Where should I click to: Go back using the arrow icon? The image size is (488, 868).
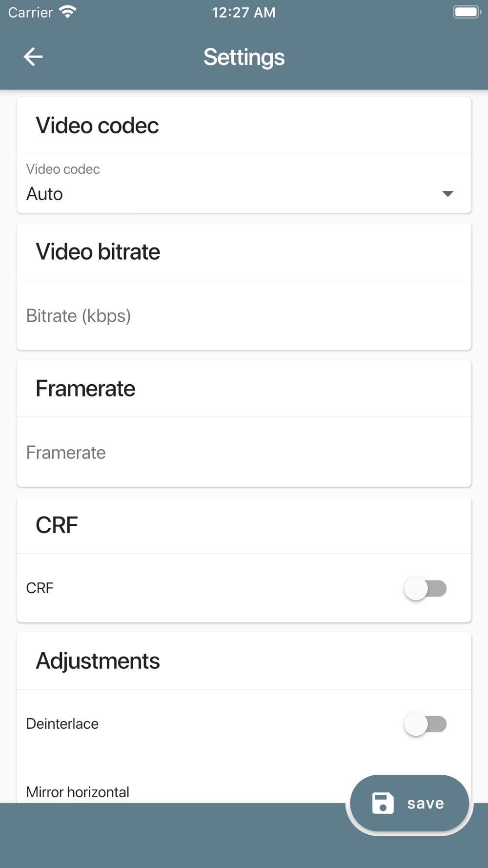(33, 57)
